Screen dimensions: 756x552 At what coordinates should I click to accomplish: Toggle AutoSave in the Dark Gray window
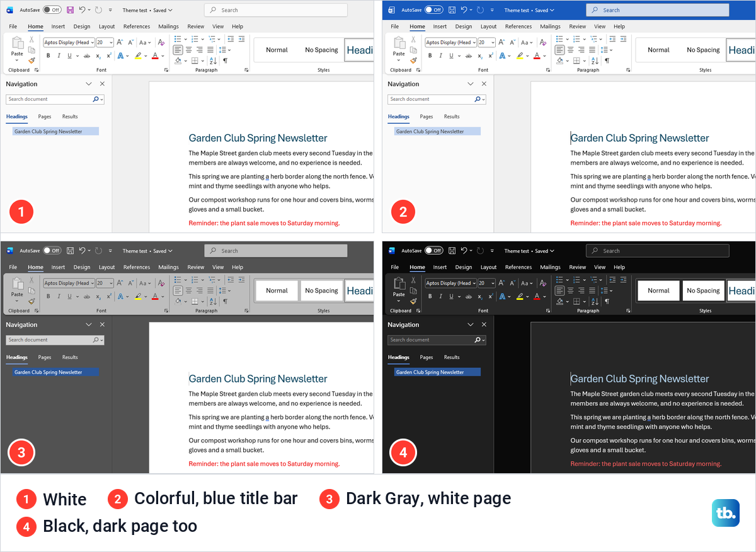point(52,251)
